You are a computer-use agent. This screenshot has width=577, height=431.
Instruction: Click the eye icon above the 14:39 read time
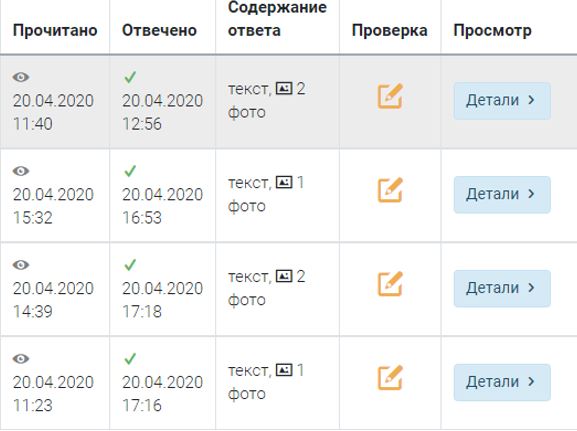tap(21, 265)
